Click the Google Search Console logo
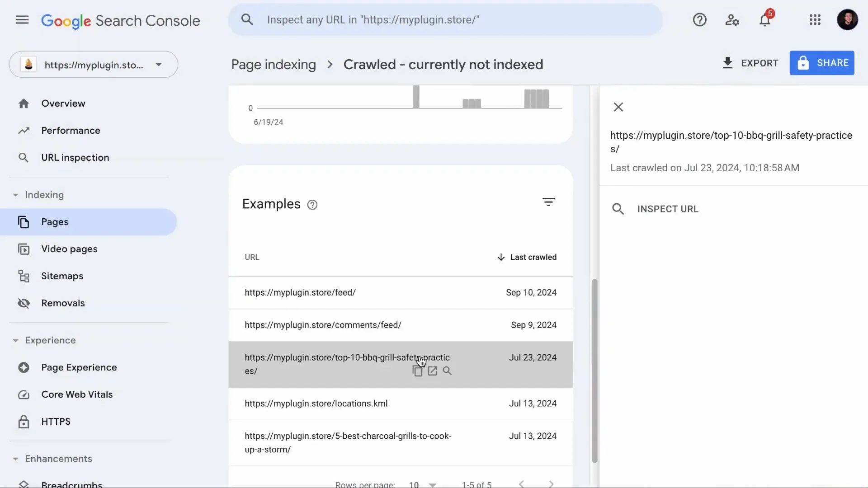 [x=120, y=21]
